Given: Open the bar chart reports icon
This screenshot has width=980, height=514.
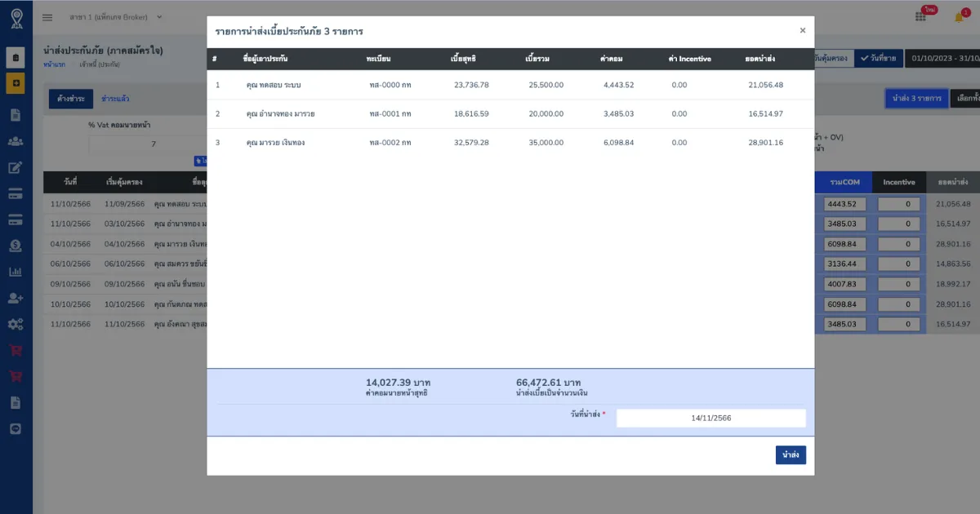Looking at the screenshot, I should pyautogui.click(x=16, y=273).
